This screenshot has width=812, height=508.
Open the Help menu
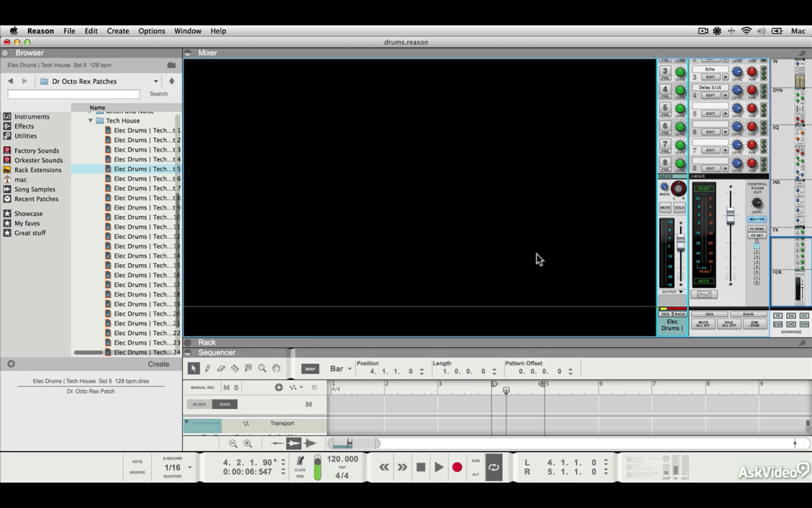(218, 31)
